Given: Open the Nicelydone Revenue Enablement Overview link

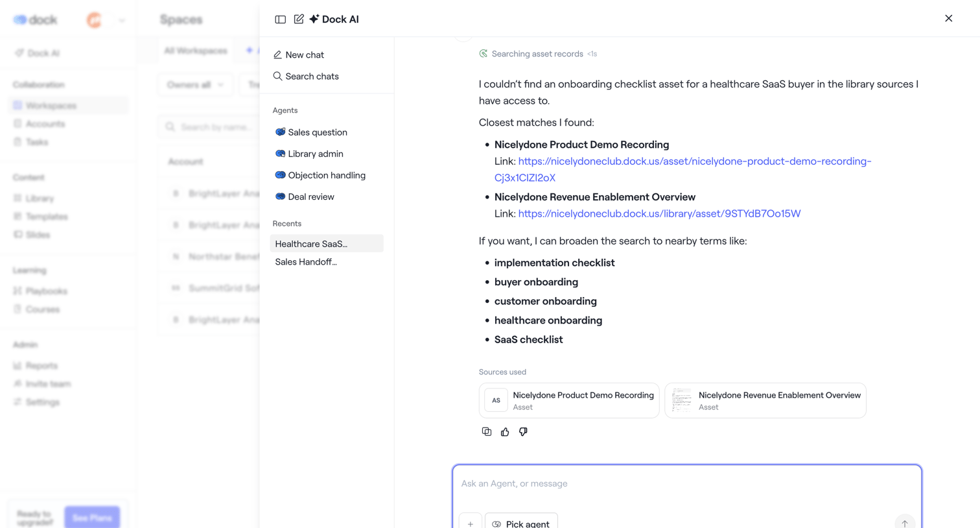Looking at the screenshot, I should pyautogui.click(x=659, y=213).
